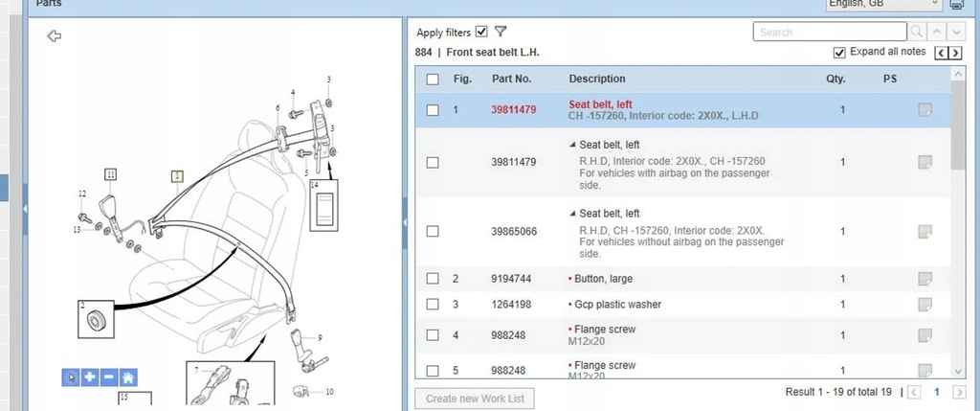The width and height of the screenshot is (980, 411).
Task: Sort by Part No. column header
Action: click(x=511, y=79)
